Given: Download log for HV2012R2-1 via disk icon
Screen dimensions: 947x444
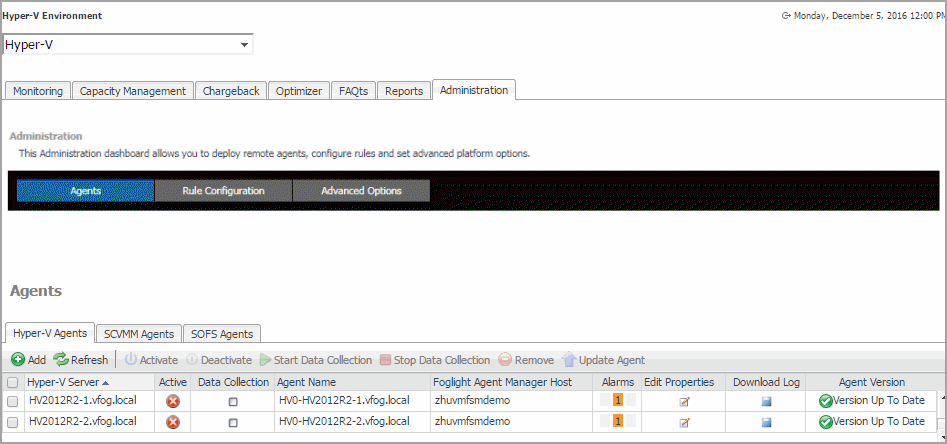Looking at the screenshot, I should coord(766,402).
